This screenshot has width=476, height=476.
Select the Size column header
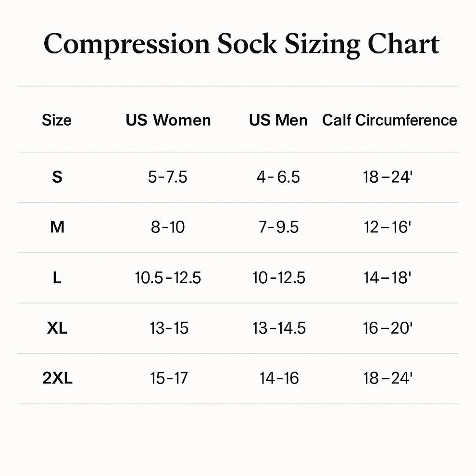[x=56, y=120]
